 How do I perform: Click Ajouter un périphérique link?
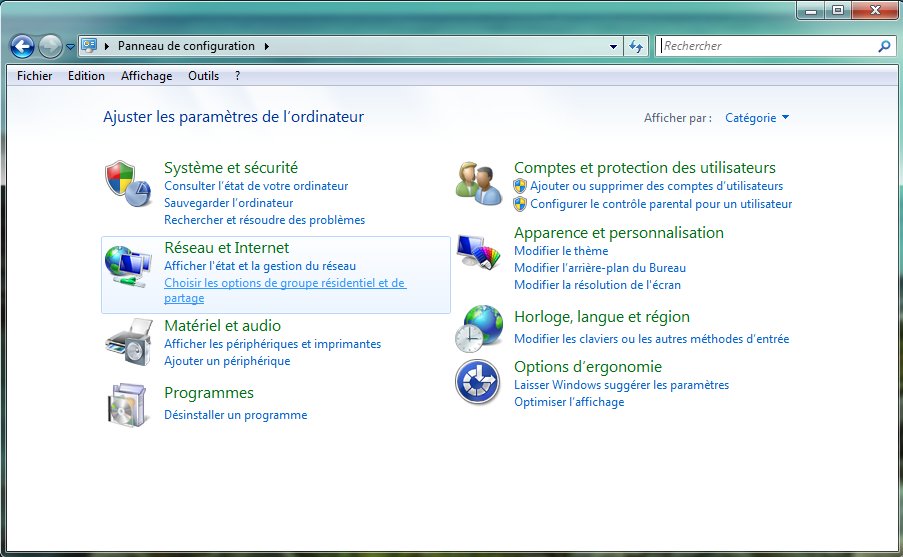227,361
